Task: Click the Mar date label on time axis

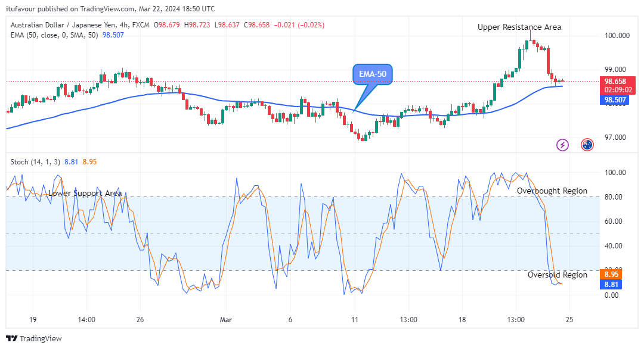Action: click(226, 320)
